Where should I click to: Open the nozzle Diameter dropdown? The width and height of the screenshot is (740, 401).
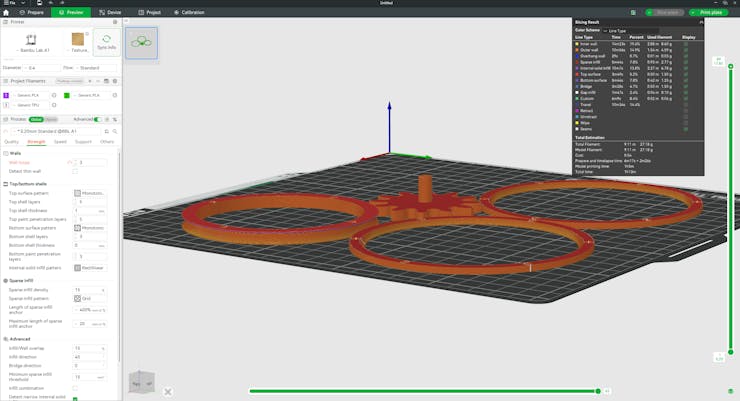42,68
